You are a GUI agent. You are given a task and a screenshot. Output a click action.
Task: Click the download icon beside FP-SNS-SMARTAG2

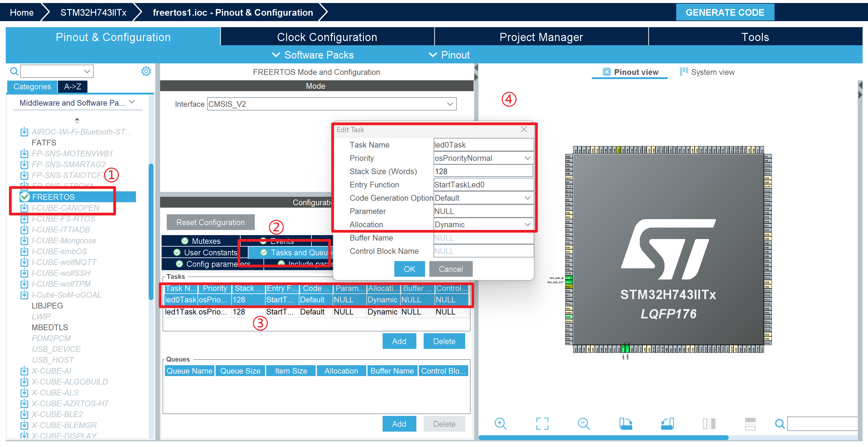coord(24,164)
